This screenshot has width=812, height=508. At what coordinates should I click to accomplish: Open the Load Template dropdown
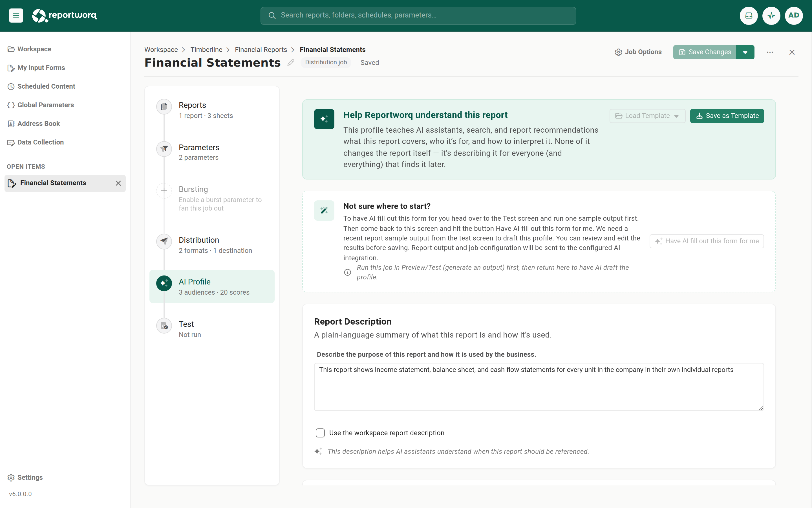point(647,116)
